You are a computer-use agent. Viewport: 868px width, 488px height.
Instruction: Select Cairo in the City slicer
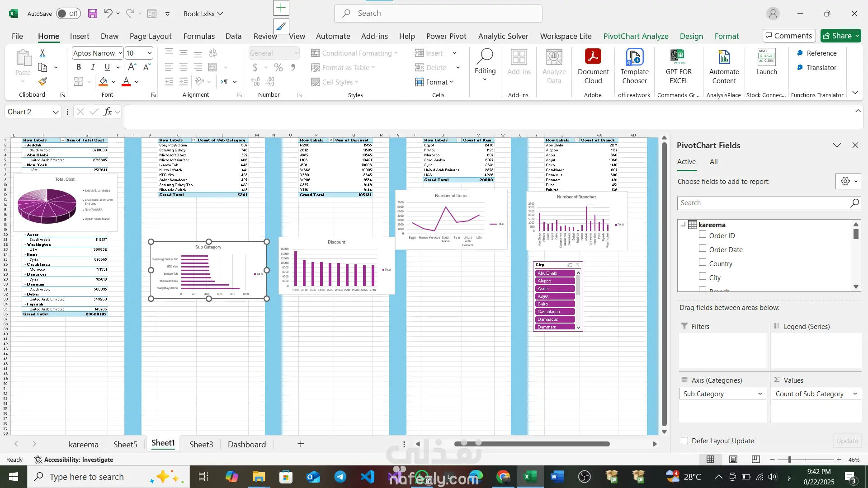(555, 304)
